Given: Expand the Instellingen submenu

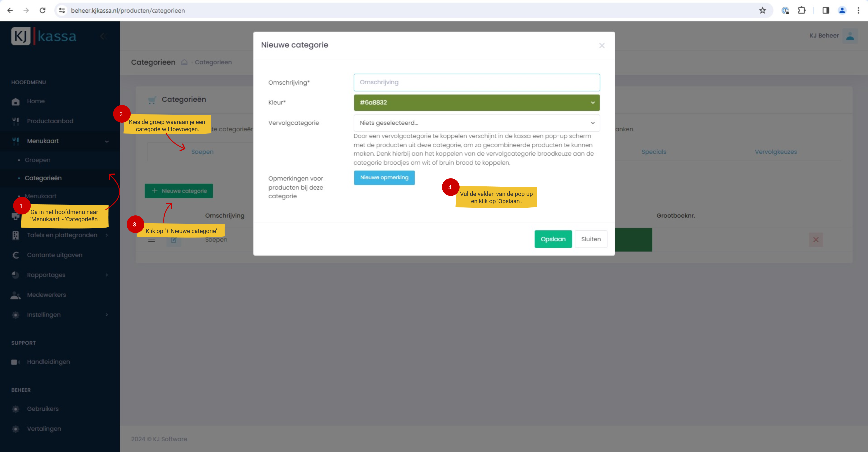Looking at the screenshot, I should tap(107, 315).
